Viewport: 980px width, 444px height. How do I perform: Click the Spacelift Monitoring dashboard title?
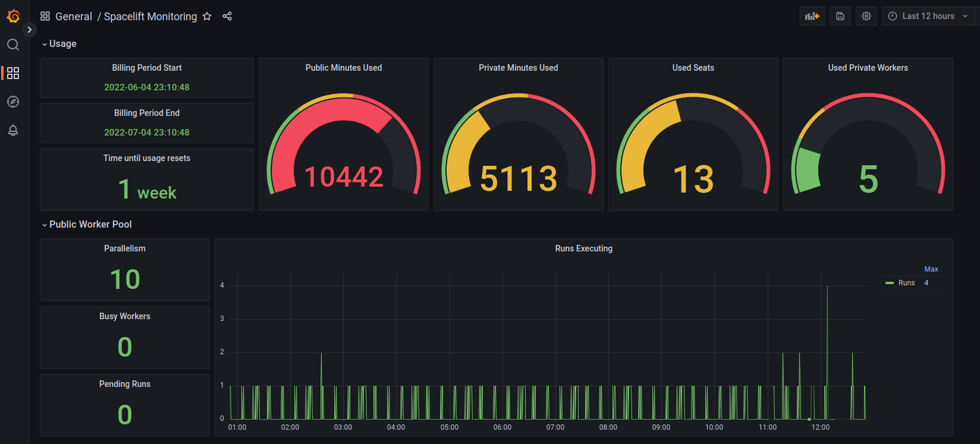pyautogui.click(x=150, y=17)
